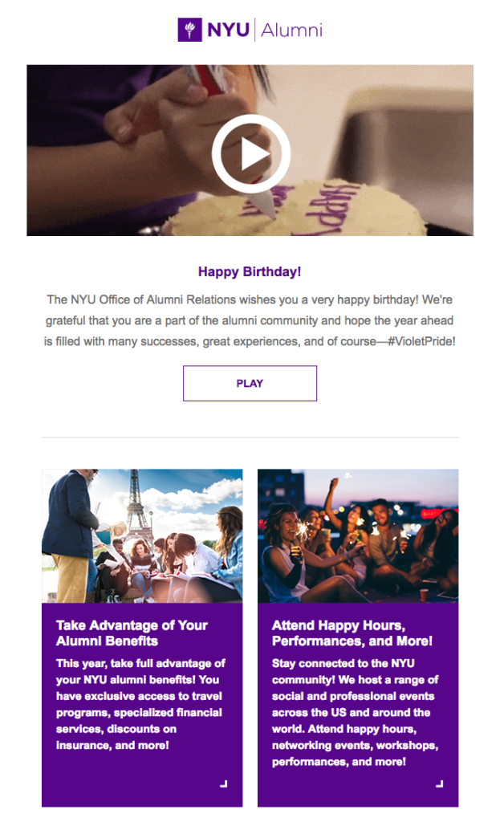Click the NYU torch logo icon
The width and height of the screenshot is (504, 822).
click(x=190, y=31)
